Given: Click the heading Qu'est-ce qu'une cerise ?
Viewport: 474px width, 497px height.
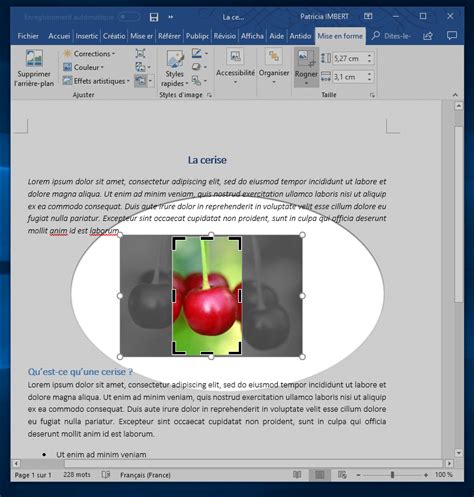Looking at the screenshot, I should pyautogui.click(x=80, y=372).
